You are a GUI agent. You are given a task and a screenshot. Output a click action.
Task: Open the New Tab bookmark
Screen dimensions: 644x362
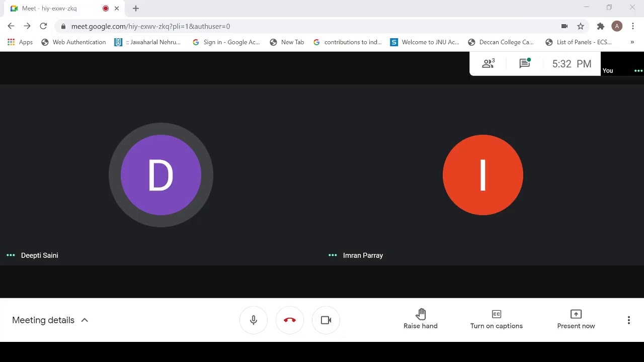287,42
